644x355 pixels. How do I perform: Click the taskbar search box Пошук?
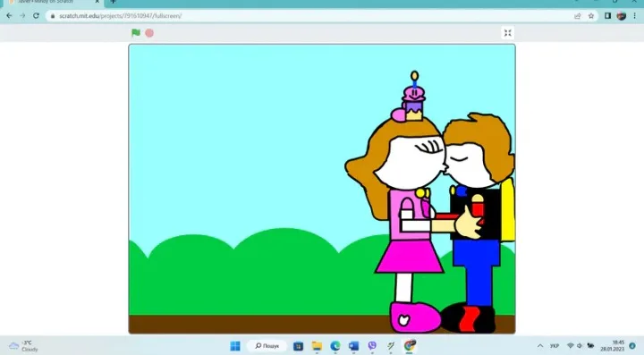pos(267,346)
